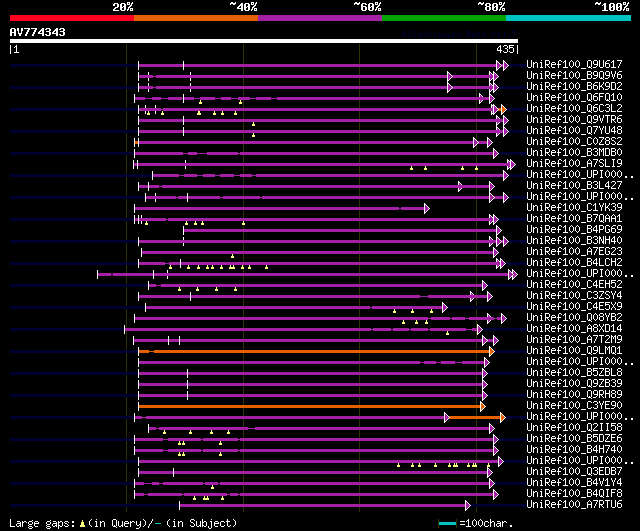Select the UniRef100_Q9RH89 label
The image size is (640, 531).
coord(574,395)
